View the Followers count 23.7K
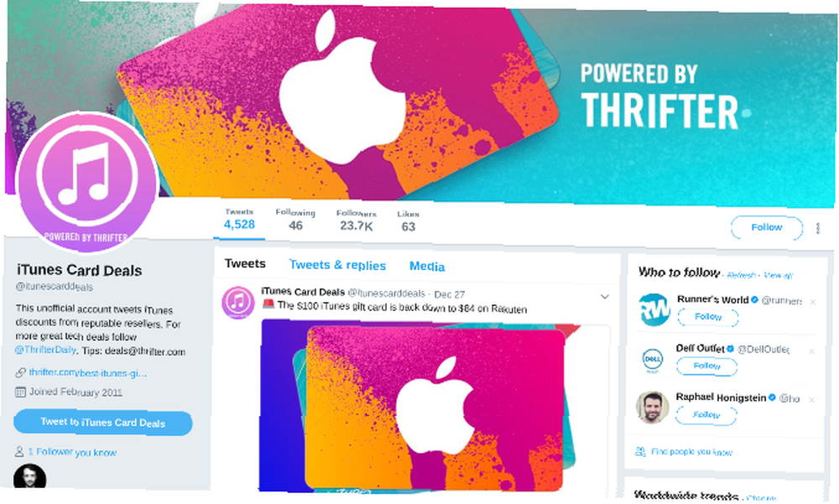 pyautogui.click(x=357, y=221)
